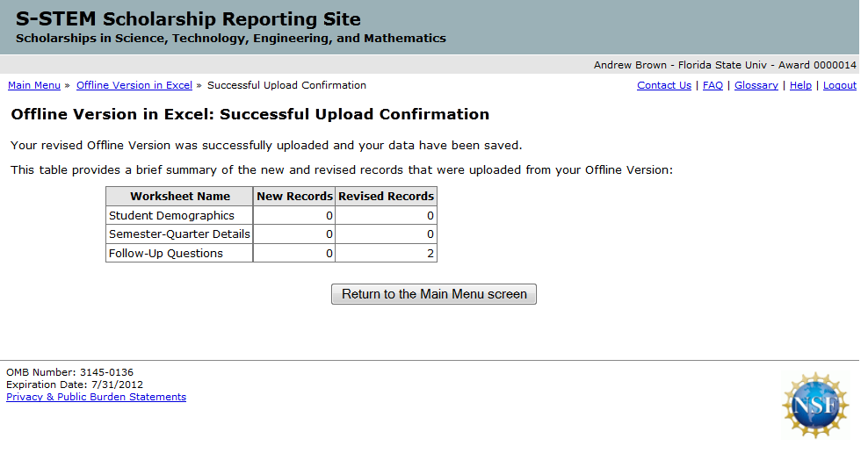
Task: Click the OMB Number 3145-0136 text
Action: click(x=69, y=372)
